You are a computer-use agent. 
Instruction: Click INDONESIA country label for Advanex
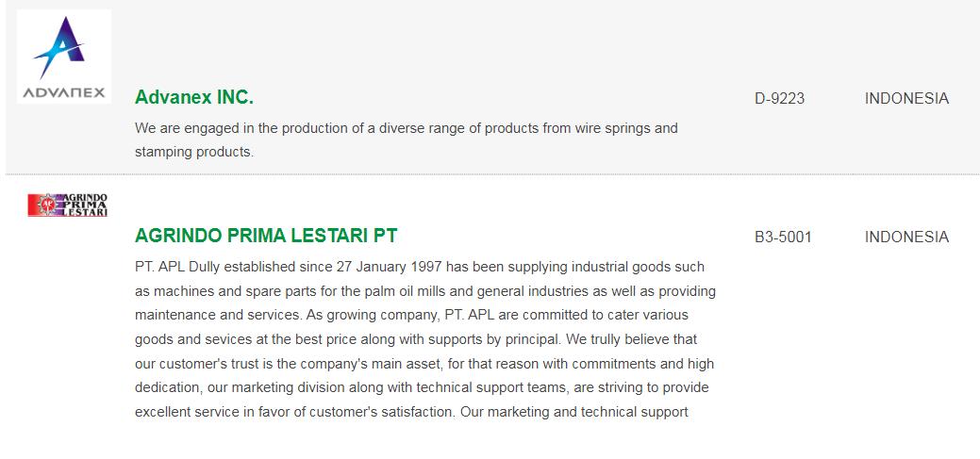906,99
